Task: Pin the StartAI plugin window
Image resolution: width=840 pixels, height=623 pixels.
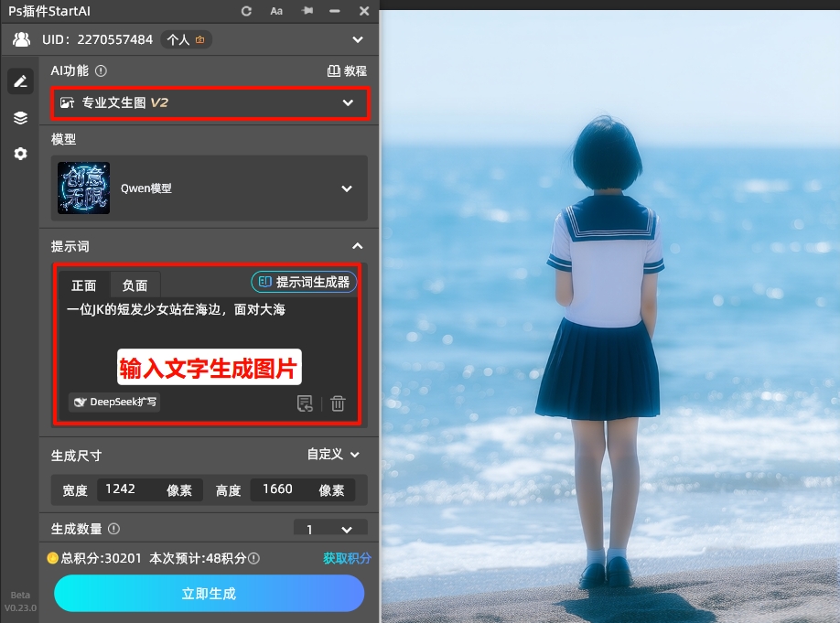Action: (x=307, y=11)
